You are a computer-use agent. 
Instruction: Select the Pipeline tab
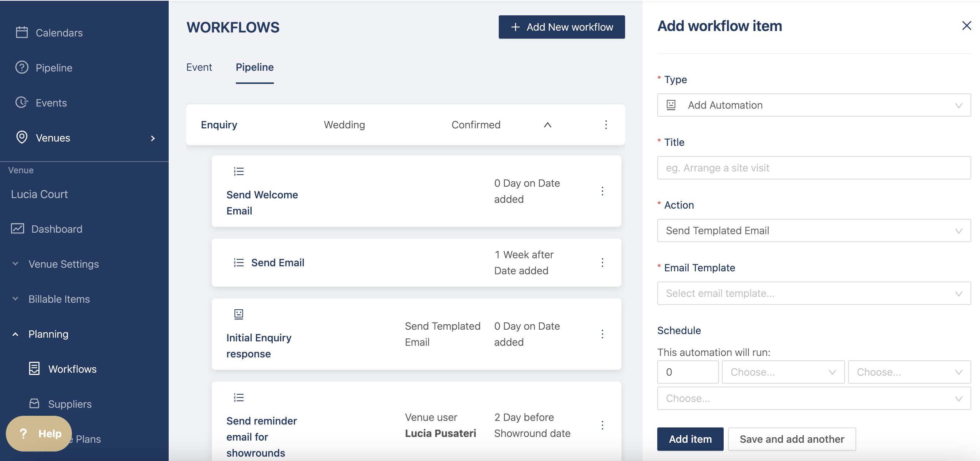click(254, 67)
